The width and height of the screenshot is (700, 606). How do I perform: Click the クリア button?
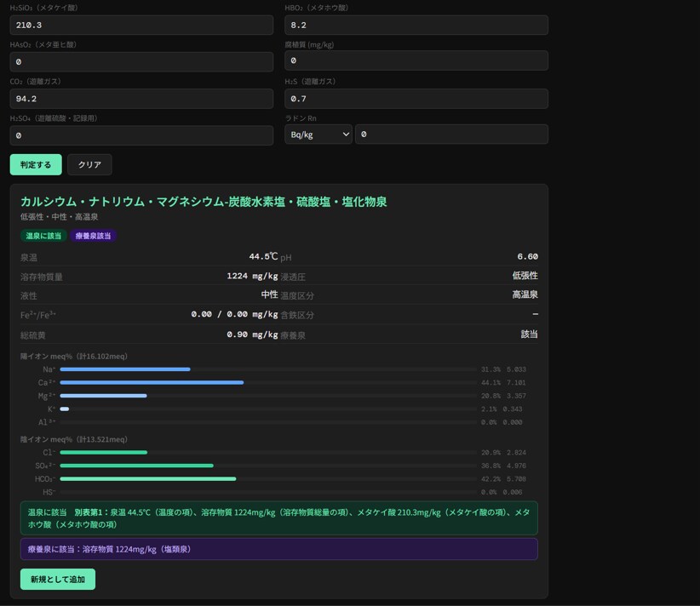(89, 164)
